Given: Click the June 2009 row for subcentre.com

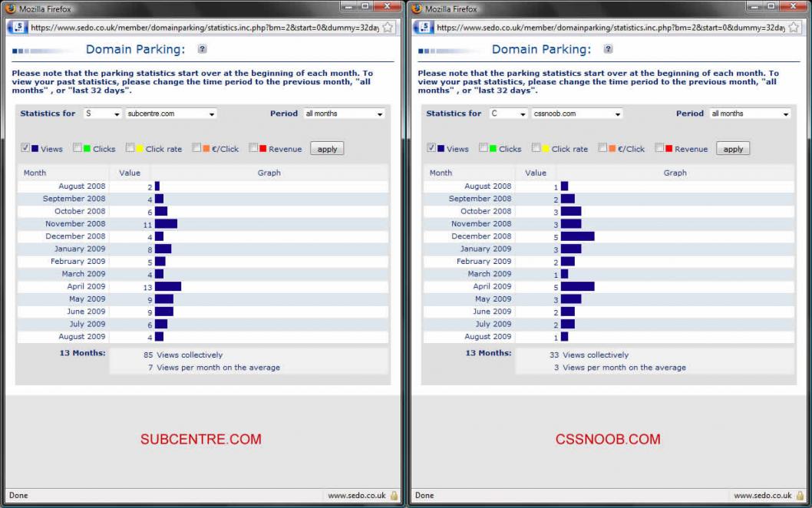Looking at the screenshot, I should tap(203, 312).
